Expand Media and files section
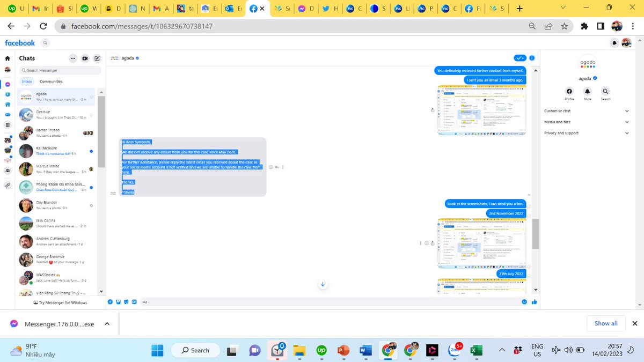 pyautogui.click(x=586, y=122)
